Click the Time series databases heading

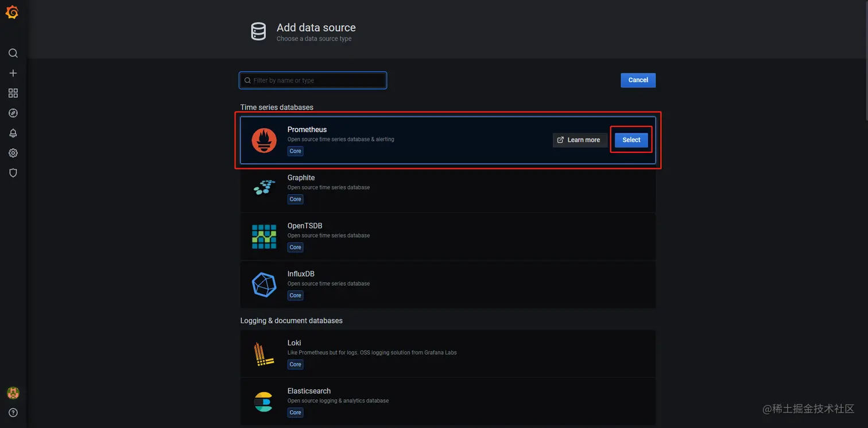[277, 107]
